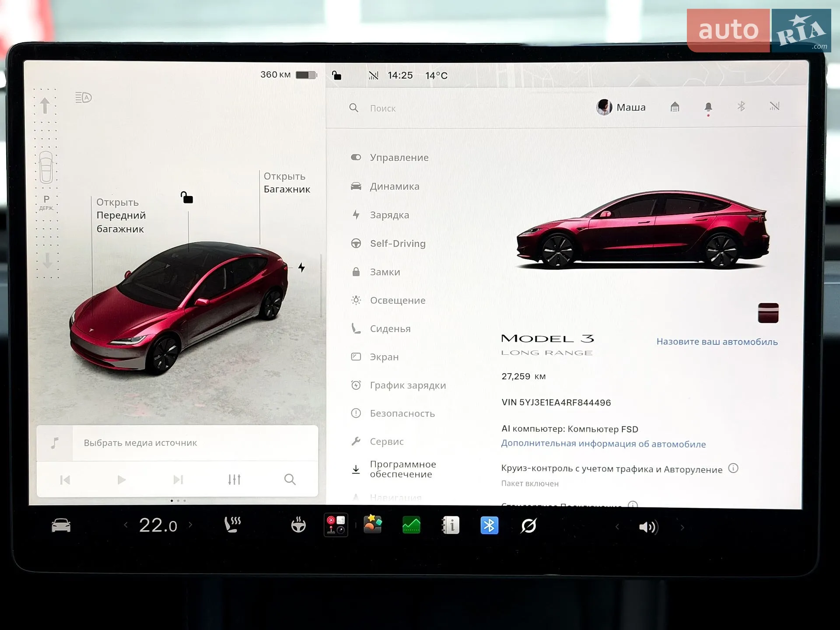Open the Сервис menu
This screenshot has width=840, height=630.
pyautogui.click(x=377, y=441)
